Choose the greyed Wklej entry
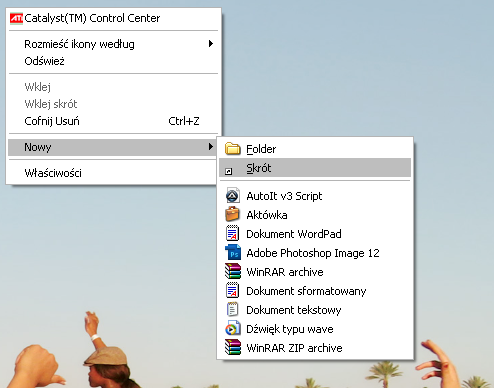The image size is (494, 388). click(x=113, y=87)
